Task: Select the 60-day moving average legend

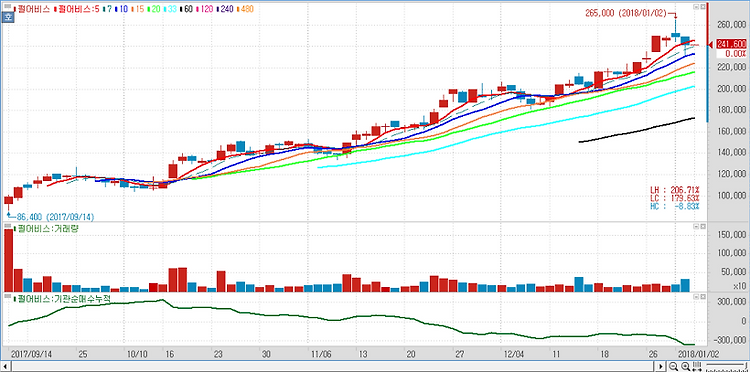Action: click(x=186, y=9)
